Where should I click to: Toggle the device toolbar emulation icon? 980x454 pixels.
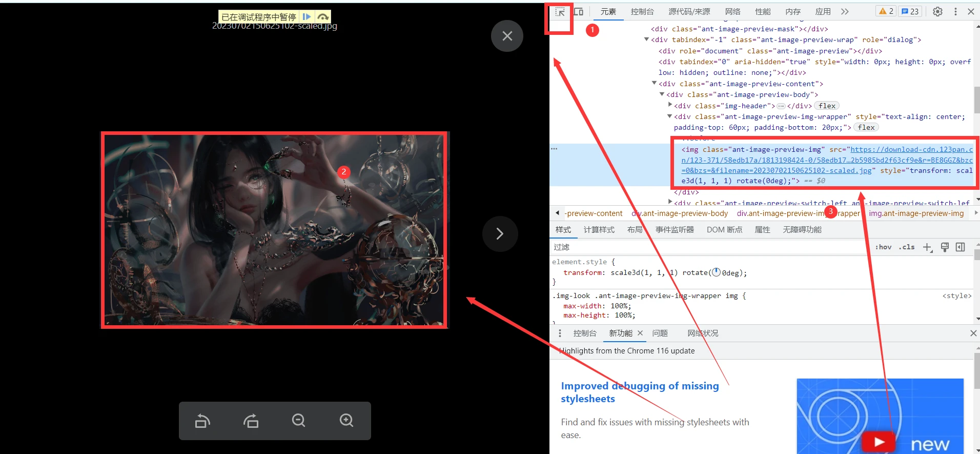click(579, 12)
